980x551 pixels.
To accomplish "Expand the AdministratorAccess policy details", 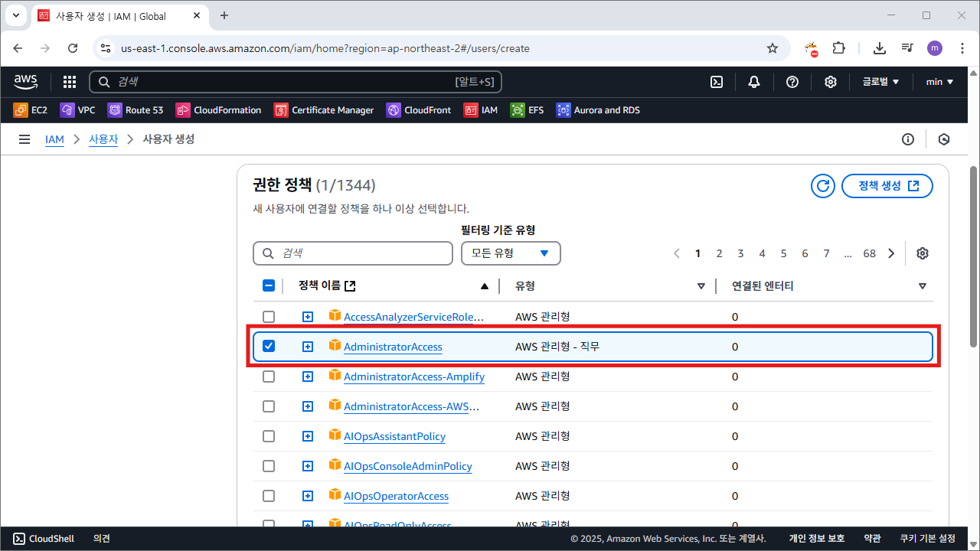I will point(308,347).
